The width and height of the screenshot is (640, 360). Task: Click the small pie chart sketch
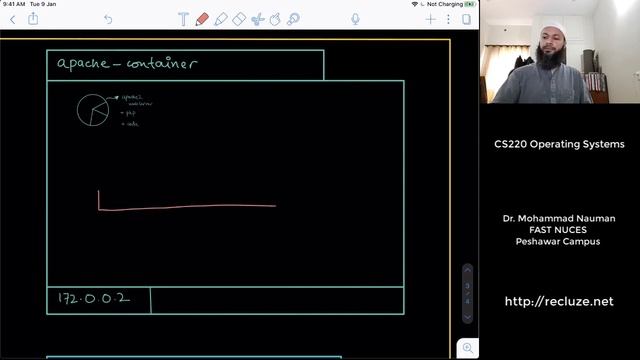click(93, 110)
